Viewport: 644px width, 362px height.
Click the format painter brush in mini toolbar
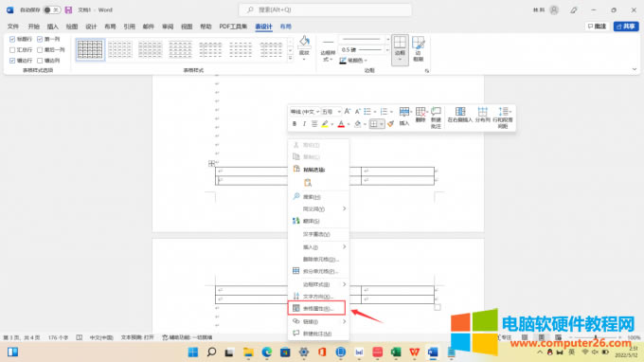point(390,124)
